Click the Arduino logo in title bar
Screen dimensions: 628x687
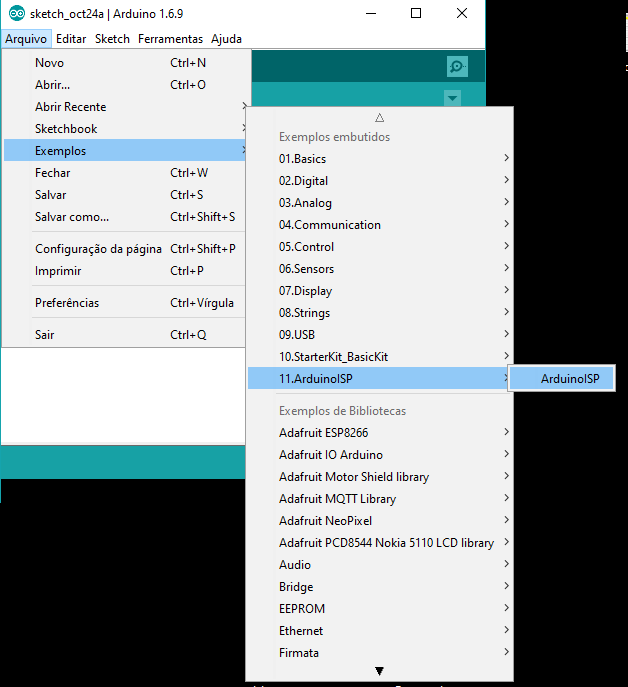click(17, 14)
